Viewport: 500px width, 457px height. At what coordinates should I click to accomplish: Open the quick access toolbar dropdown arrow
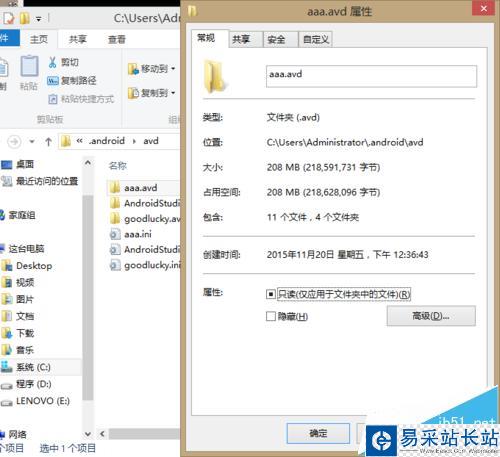pos(39,19)
